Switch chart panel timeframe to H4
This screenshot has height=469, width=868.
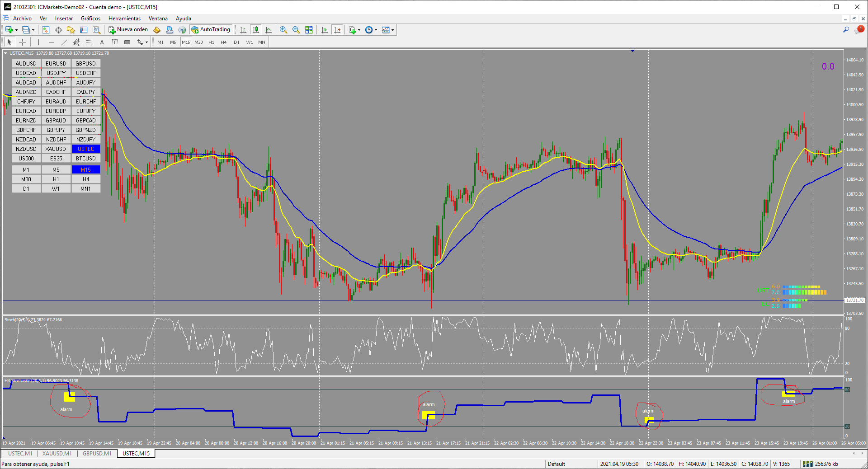point(86,179)
